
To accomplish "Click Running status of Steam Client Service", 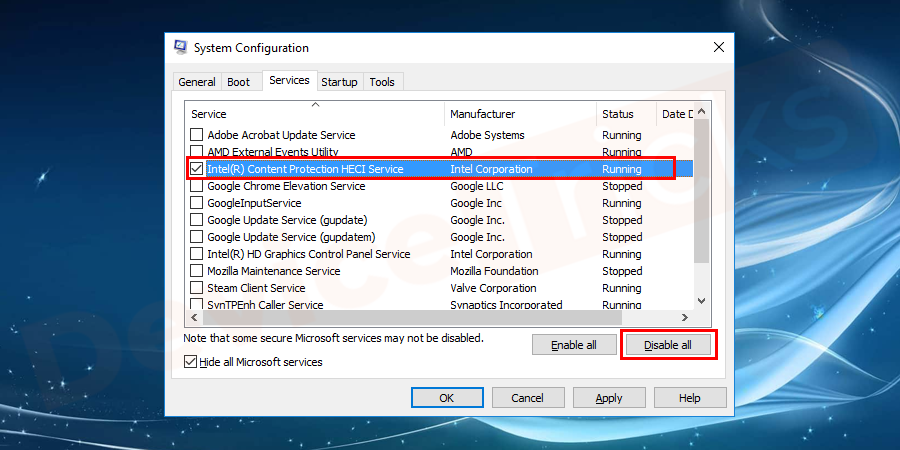I will point(622,288).
